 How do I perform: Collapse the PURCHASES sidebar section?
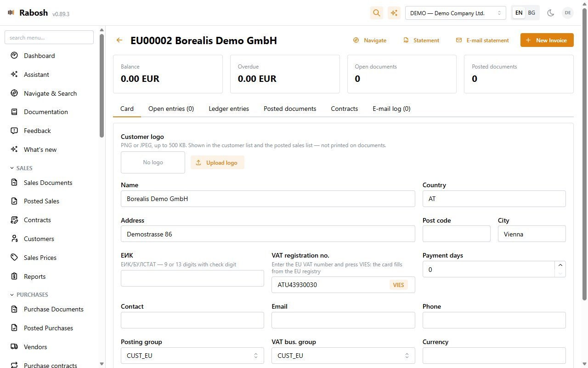coord(28,294)
